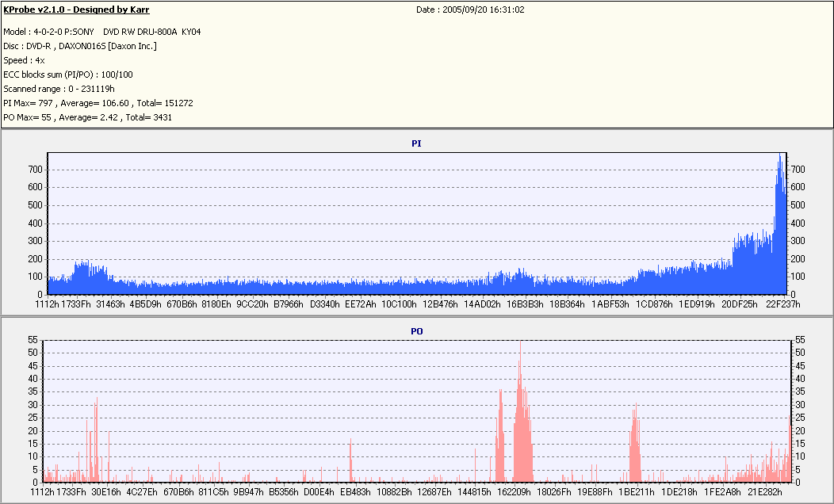This screenshot has width=834, height=504.
Task: Click the left 700 label on PI axis
Action: [35, 170]
